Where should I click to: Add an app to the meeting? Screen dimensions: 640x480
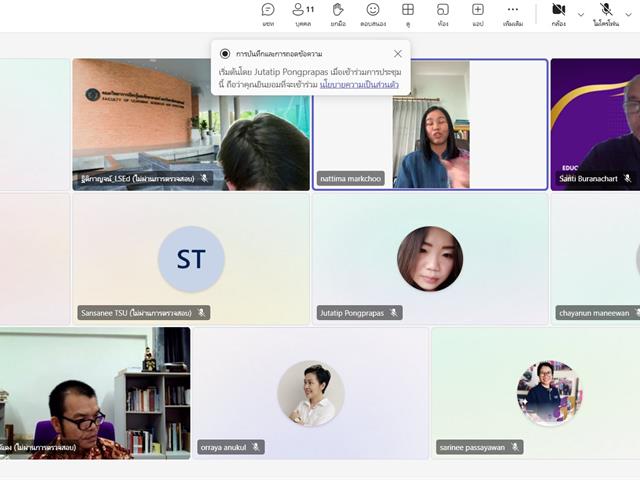tap(478, 14)
